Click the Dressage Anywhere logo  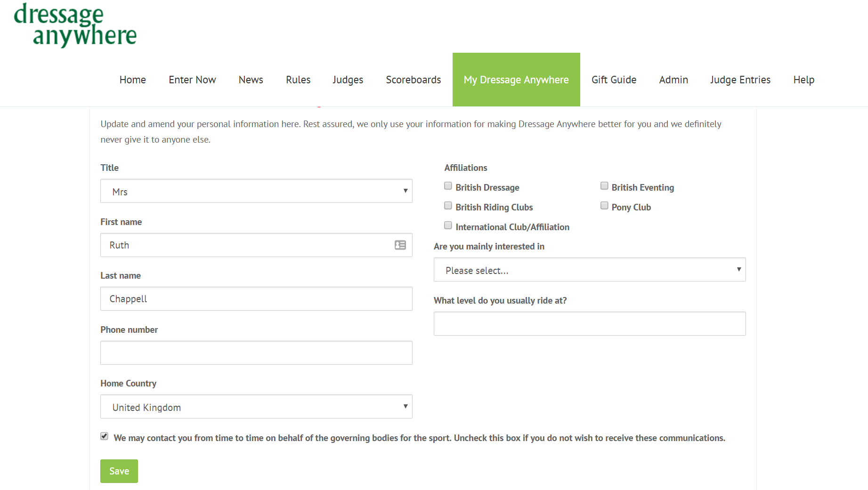click(75, 24)
